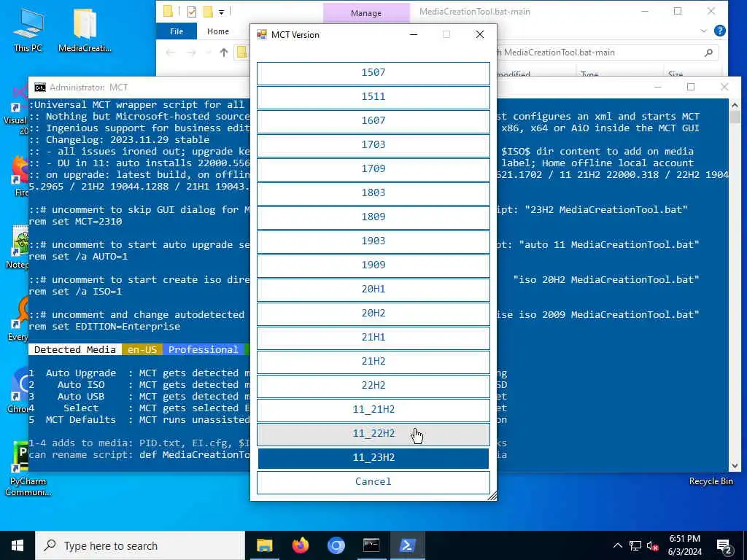The width and height of the screenshot is (747, 560).
Task: Switch to the command prompt taskbar icon
Action: pos(371,545)
